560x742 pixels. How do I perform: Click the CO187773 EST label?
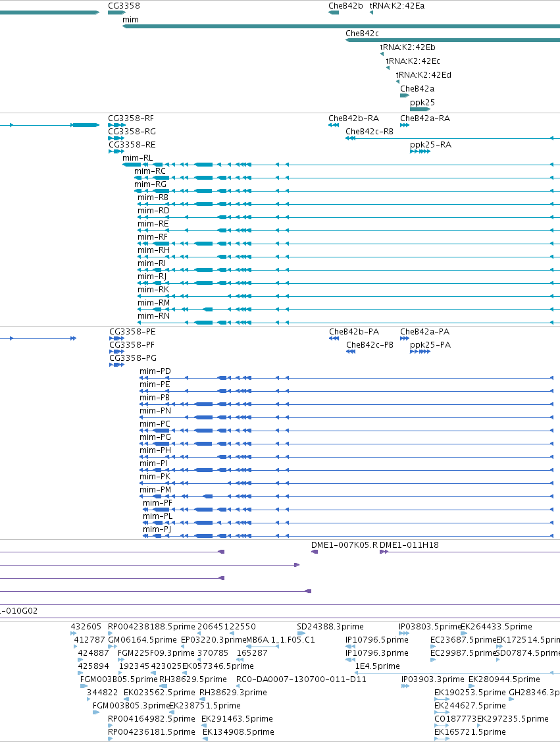(x=455, y=719)
